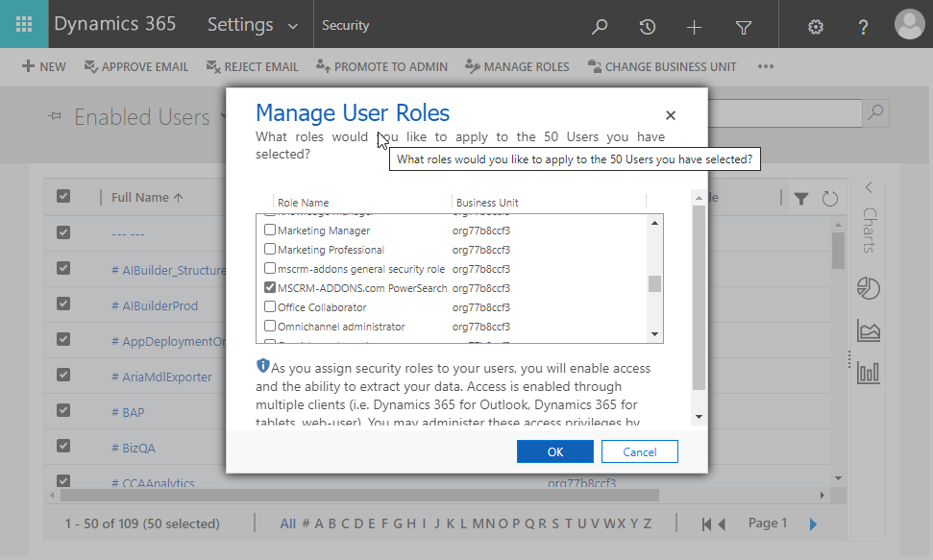Screen dimensions: 933x560
Task: Check the Marketing Manager role
Action: 270,230
